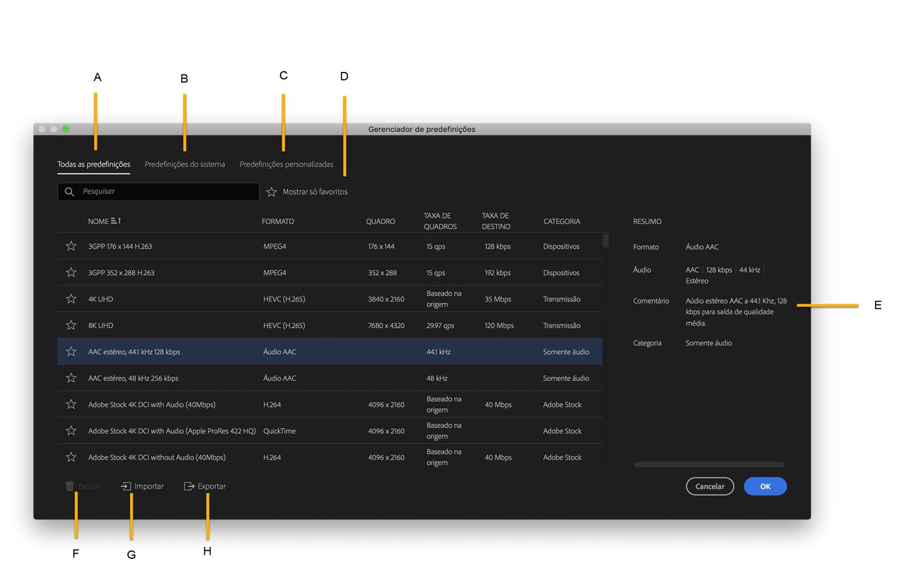Click the Excluir trash icon

click(x=70, y=486)
